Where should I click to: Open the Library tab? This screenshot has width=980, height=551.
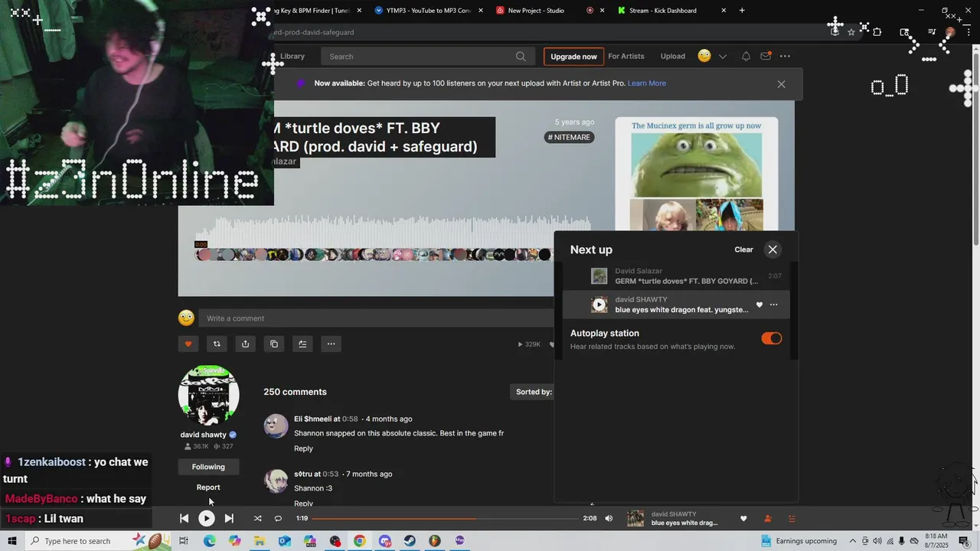292,56
